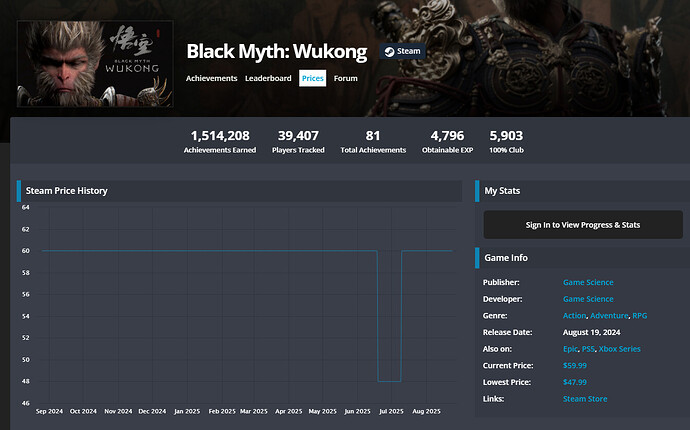The image size is (690, 430).
Task: Open the Game Science publisher link
Action: pyautogui.click(x=588, y=283)
